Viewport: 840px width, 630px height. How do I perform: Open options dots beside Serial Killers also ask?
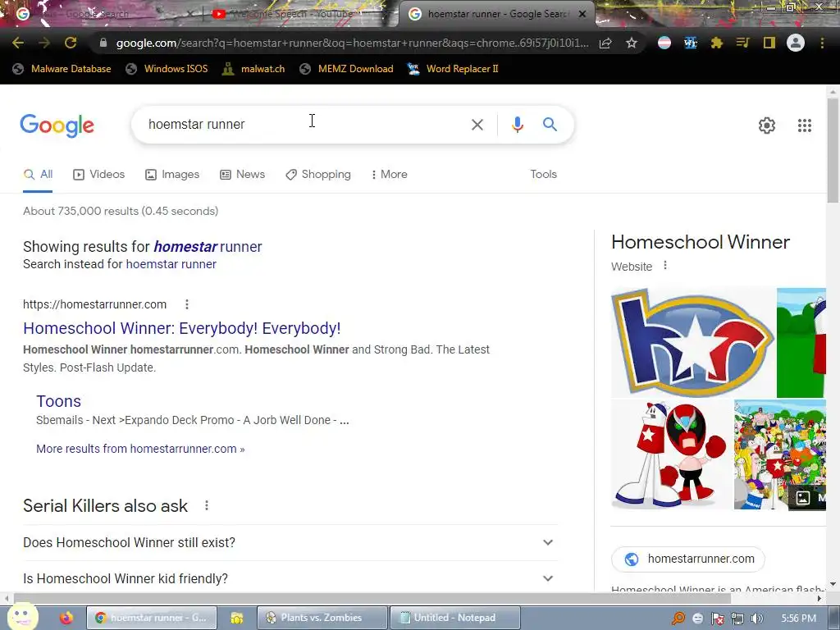tap(206, 505)
